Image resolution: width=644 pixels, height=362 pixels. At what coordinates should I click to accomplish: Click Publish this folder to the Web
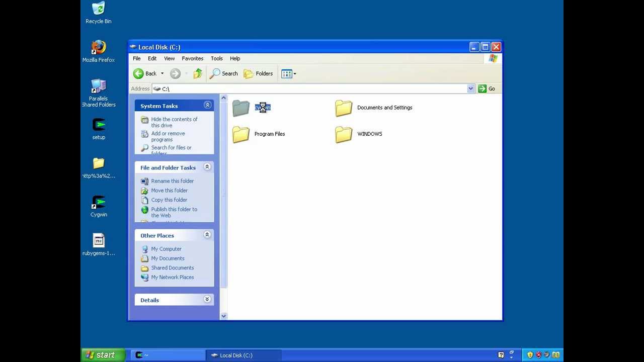coord(174,212)
